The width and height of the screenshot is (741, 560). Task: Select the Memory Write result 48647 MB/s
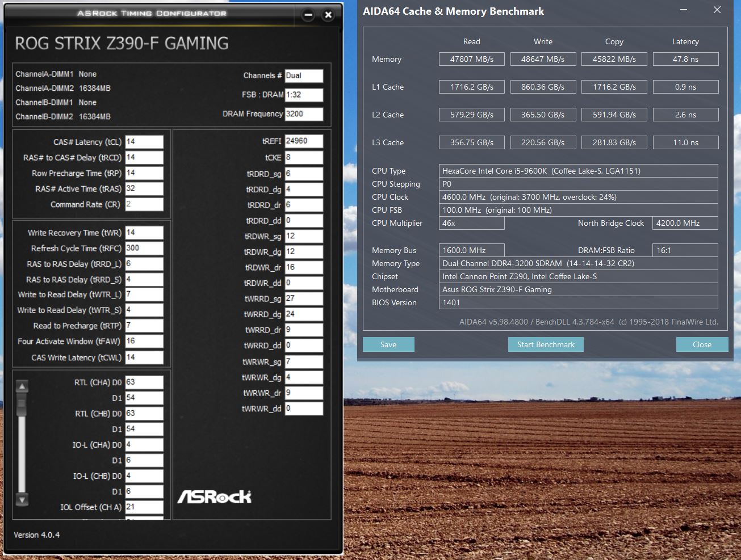[543, 59]
